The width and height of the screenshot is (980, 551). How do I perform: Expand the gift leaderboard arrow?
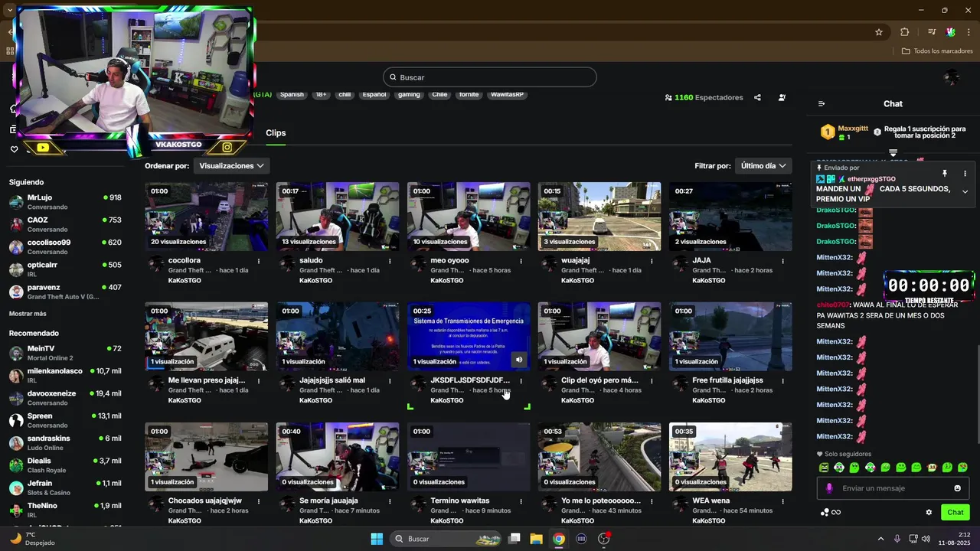[x=893, y=153]
